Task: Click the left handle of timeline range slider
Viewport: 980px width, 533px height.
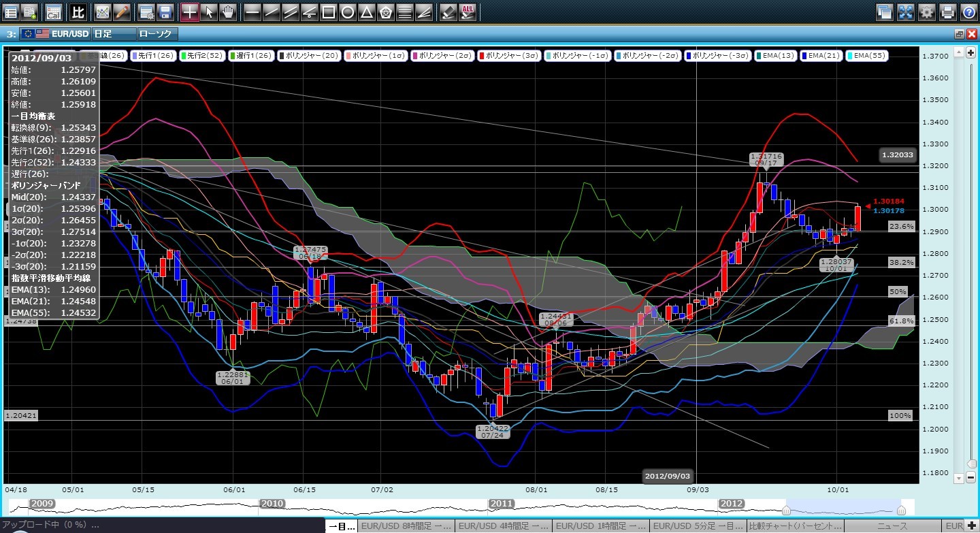Action: click(x=786, y=510)
